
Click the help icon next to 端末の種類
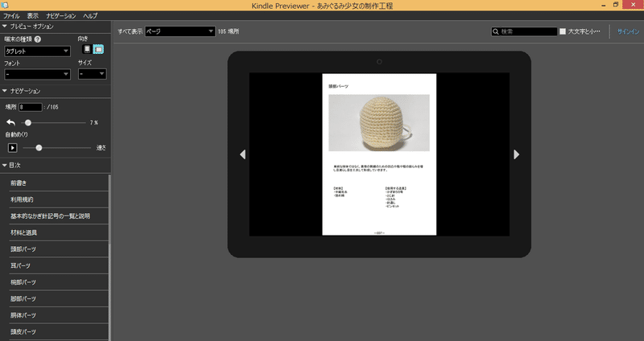pos(38,39)
